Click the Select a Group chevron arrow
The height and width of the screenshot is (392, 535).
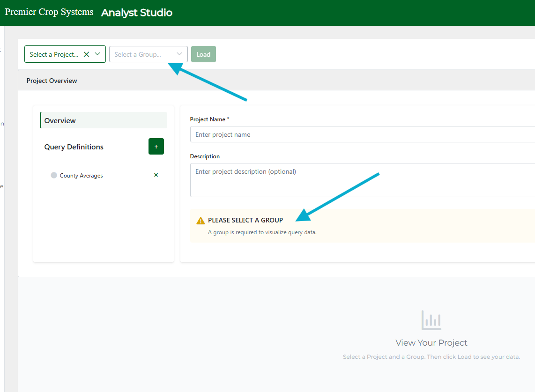179,54
